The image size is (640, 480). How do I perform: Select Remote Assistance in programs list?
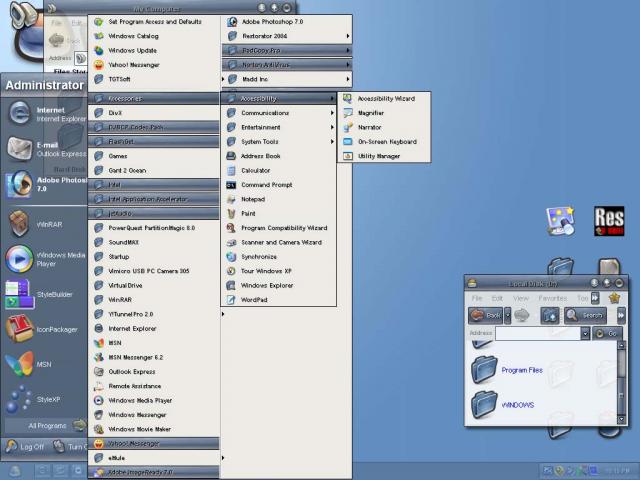pos(154,386)
